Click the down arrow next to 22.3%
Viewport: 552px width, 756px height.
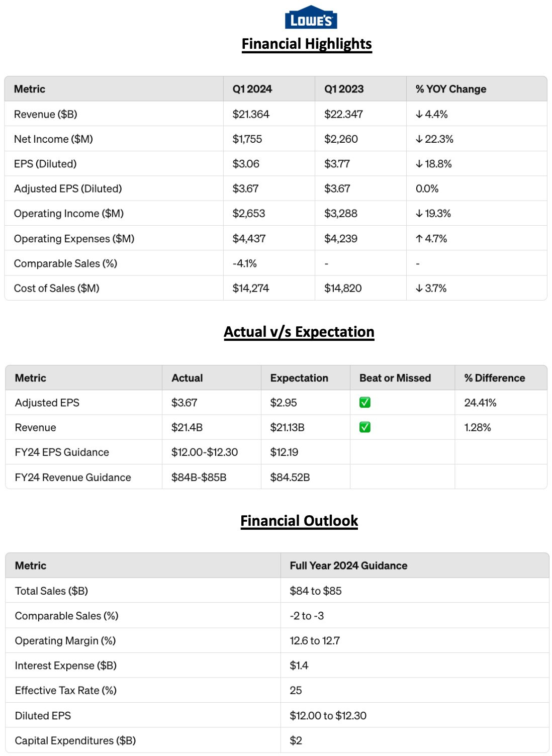point(419,139)
